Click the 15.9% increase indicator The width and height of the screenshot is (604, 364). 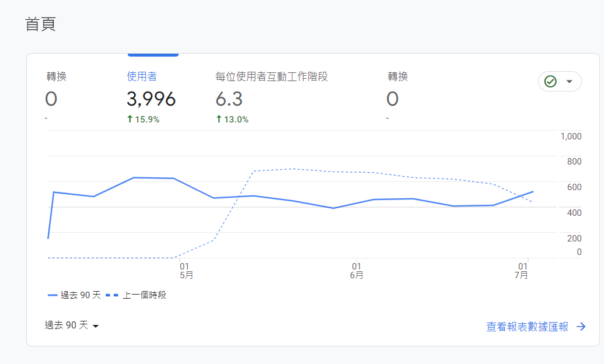tap(144, 120)
